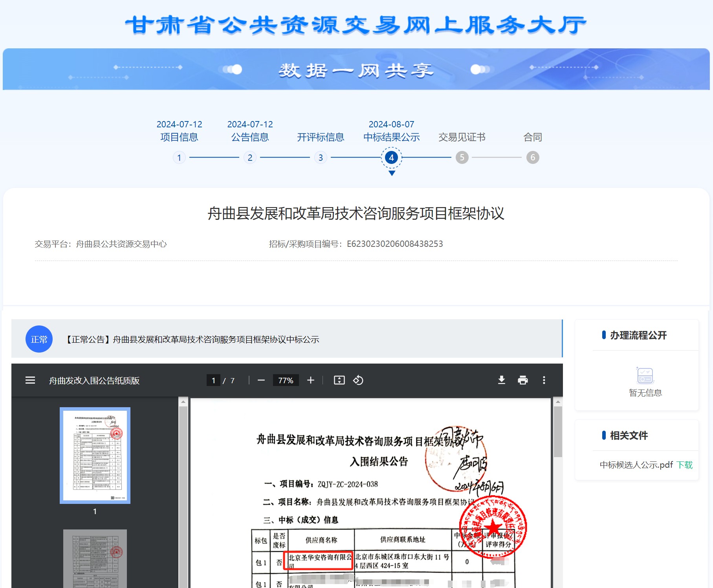
Task: Click the 北京圣华安咨询有限公司 supplier cell
Action: click(x=320, y=561)
